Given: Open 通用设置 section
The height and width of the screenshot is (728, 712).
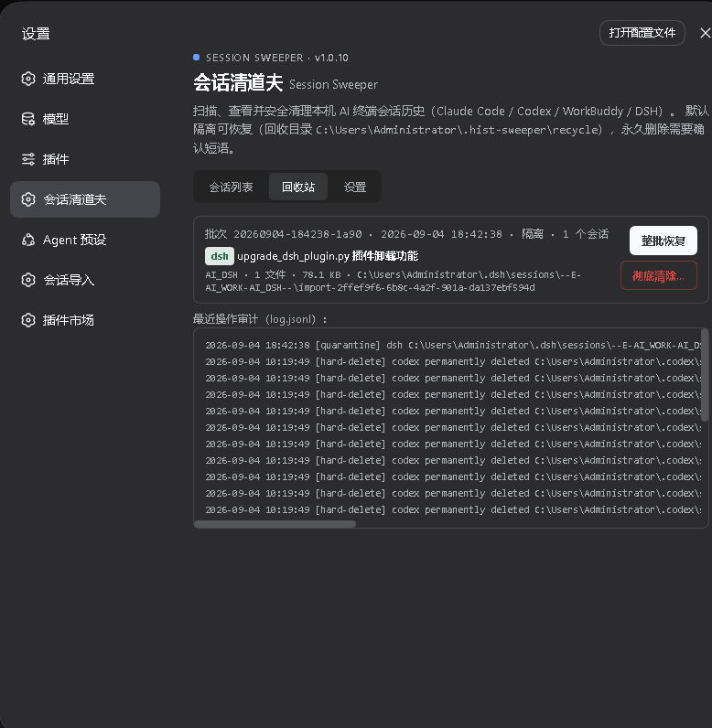Looking at the screenshot, I should click(85, 79).
